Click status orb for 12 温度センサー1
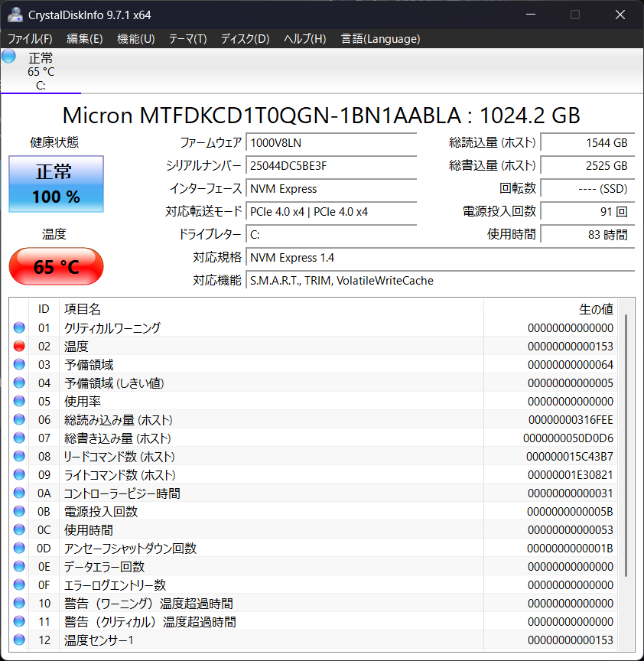644x661 pixels. click(19, 640)
